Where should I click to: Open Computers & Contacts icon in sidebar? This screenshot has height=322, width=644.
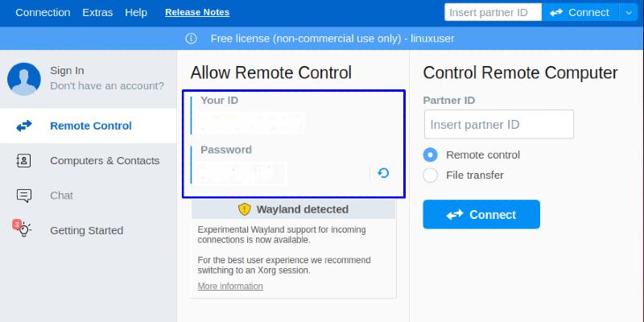coord(24,161)
